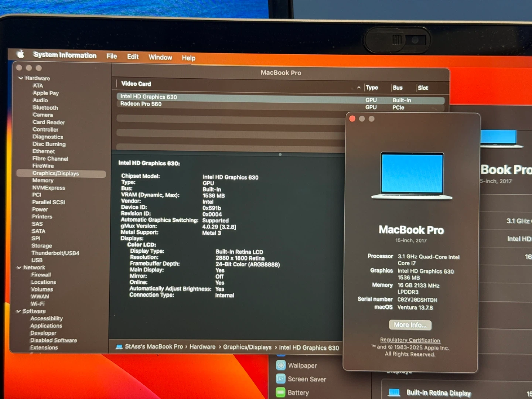Select Developer under Software
Screen dimensions: 532x399
tap(43, 333)
